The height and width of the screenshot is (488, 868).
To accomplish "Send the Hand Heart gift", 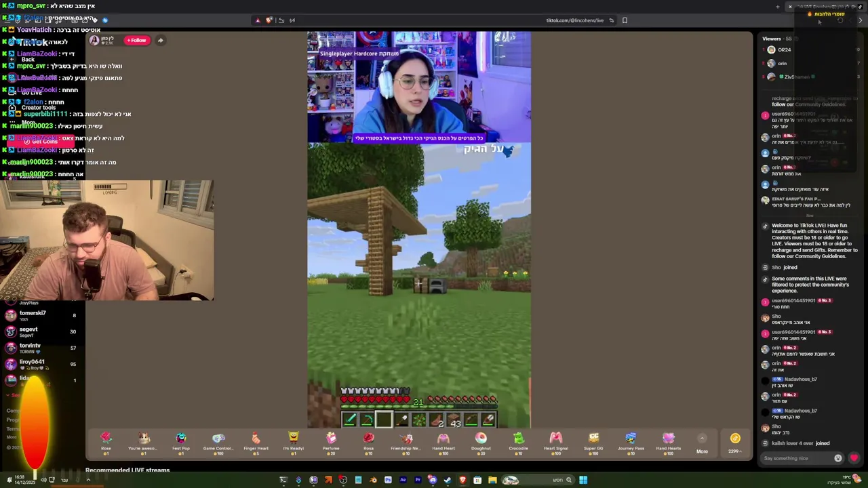I will pyautogui.click(x=443, y=443).
